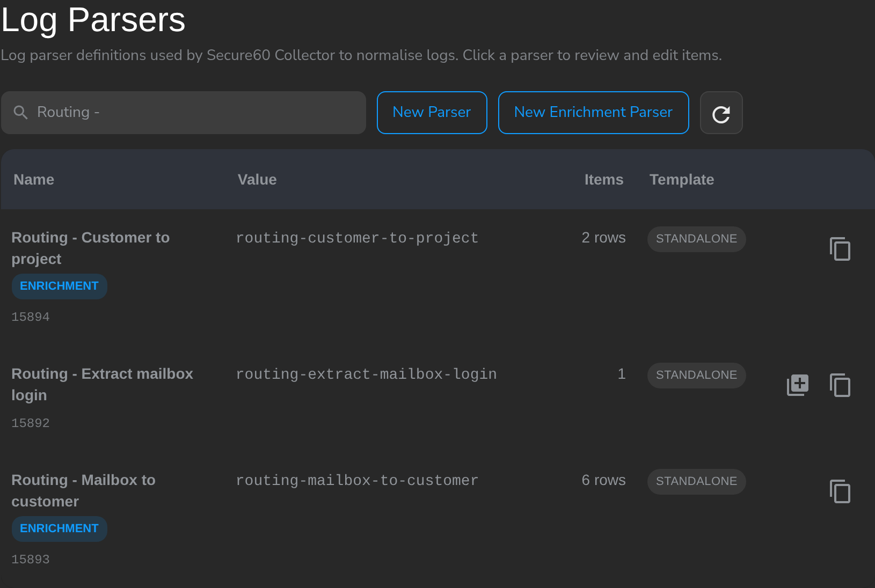Image resolution: width=875 pixels, height=588 pixels.
Task: Click the search magnifier icon
Action: 20,112
